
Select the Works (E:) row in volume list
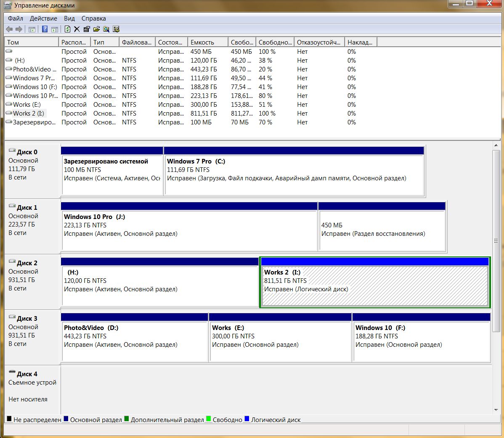(27, 105)
